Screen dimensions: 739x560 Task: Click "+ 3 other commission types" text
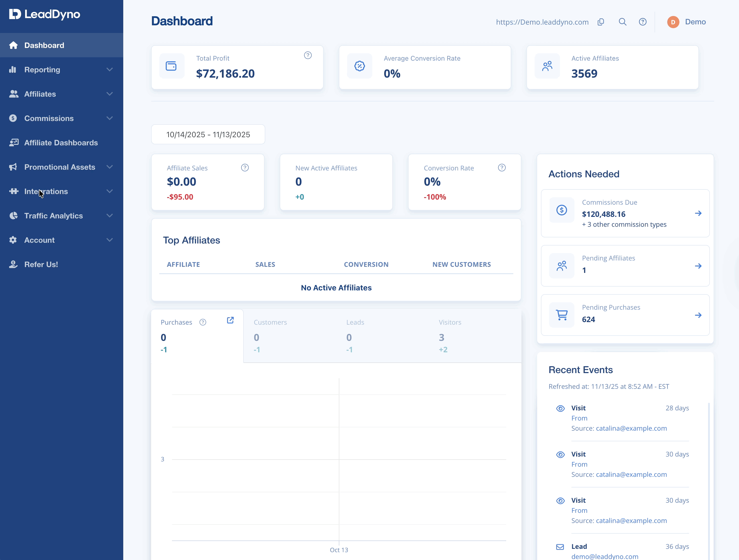point(624,224)
